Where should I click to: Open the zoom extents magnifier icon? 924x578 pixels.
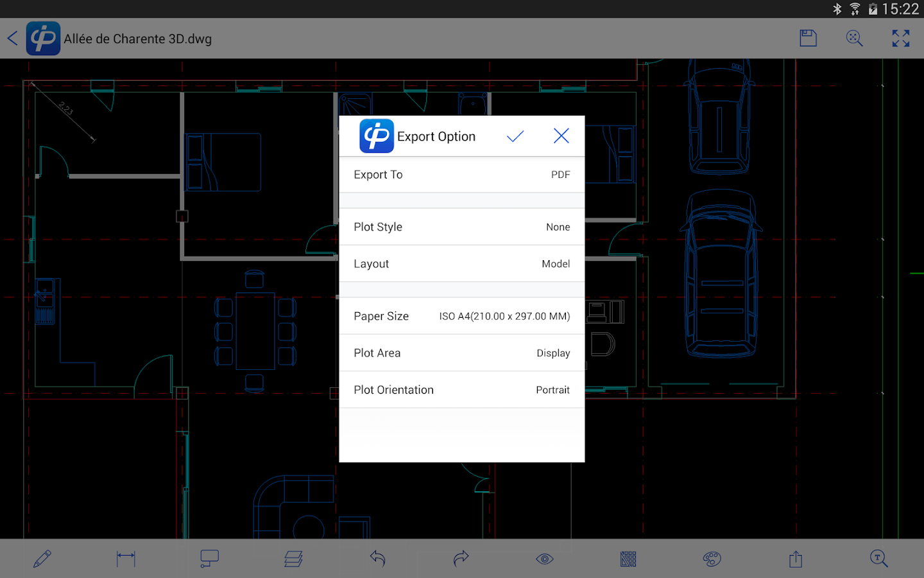point(854,39)
